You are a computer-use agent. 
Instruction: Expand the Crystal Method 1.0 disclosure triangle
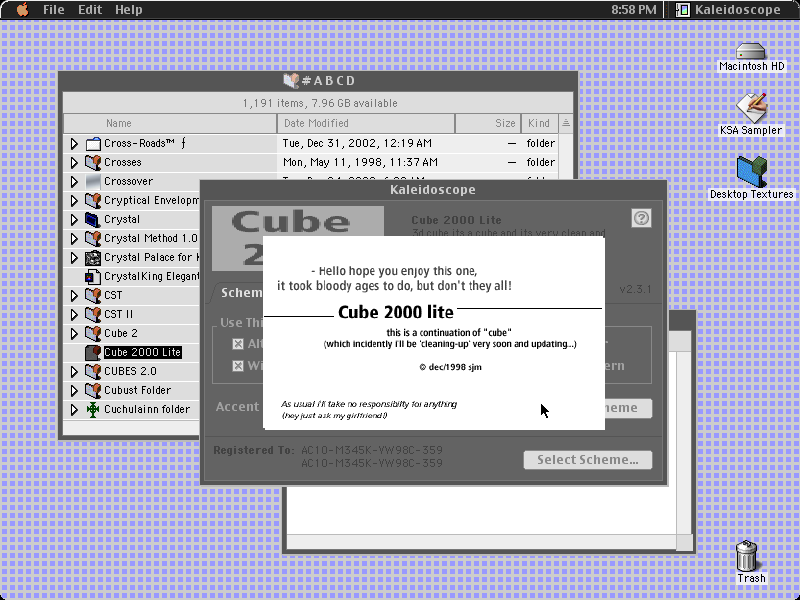(74, 239)
